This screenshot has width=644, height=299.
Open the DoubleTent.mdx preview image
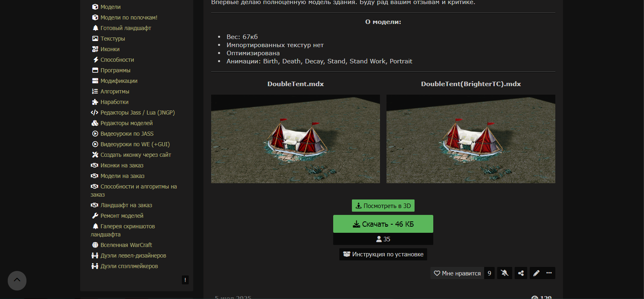coord(295,139)
